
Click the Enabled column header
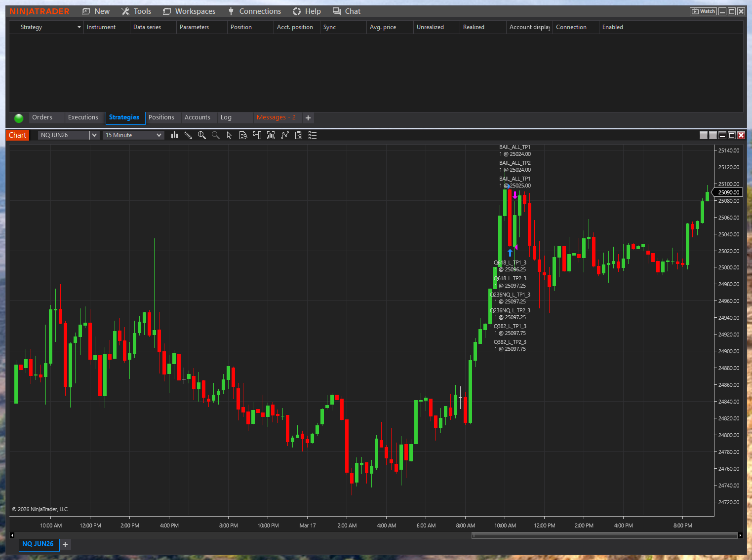(x=612, y=27)
